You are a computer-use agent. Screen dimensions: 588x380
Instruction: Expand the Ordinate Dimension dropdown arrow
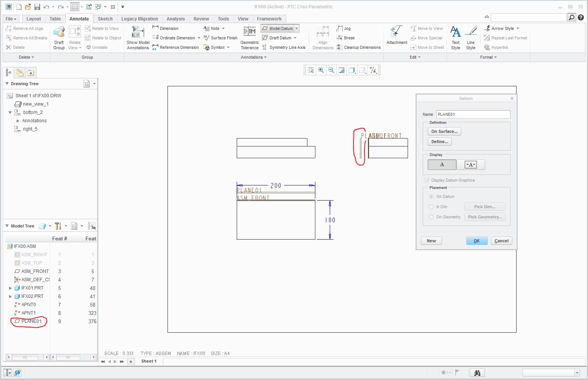[x=199, y=38]
